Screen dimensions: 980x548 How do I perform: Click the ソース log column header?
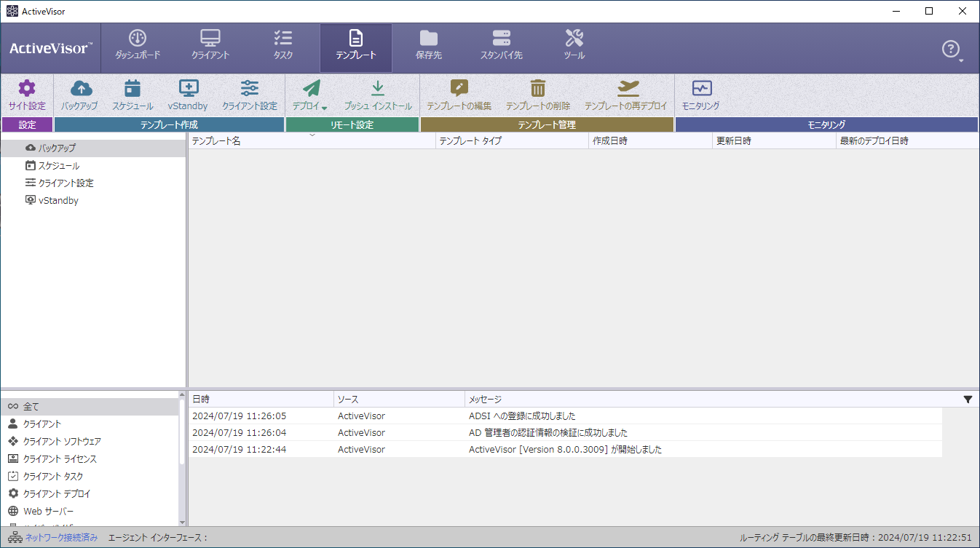coord(399,400)
